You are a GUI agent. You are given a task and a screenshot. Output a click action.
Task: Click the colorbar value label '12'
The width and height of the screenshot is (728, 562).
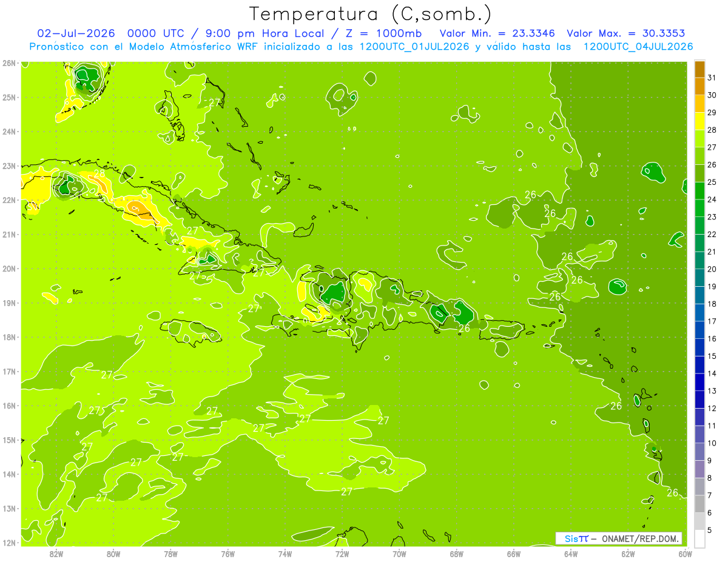point(712,408)
